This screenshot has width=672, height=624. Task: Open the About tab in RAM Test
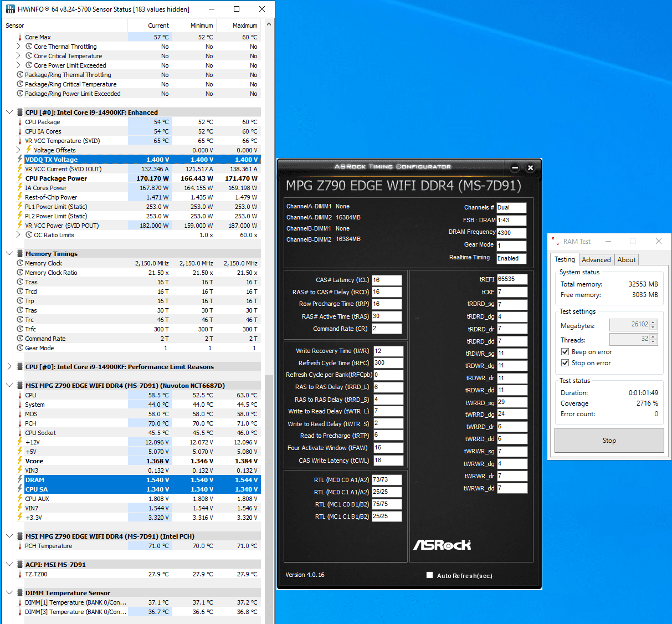click(x=626, y=259)
